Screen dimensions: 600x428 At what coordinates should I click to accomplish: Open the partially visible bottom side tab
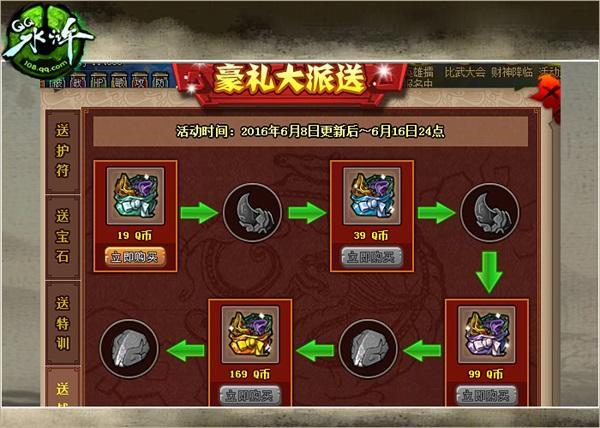[63, 386]
